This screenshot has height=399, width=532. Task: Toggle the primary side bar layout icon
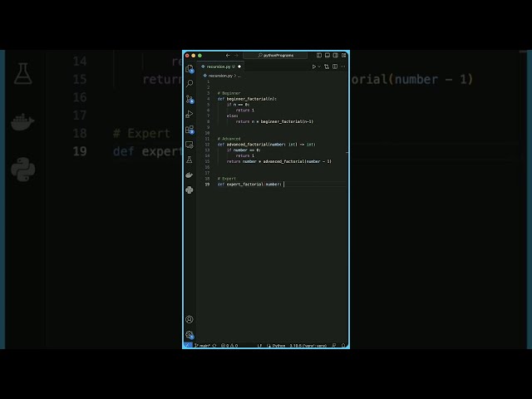319,56
